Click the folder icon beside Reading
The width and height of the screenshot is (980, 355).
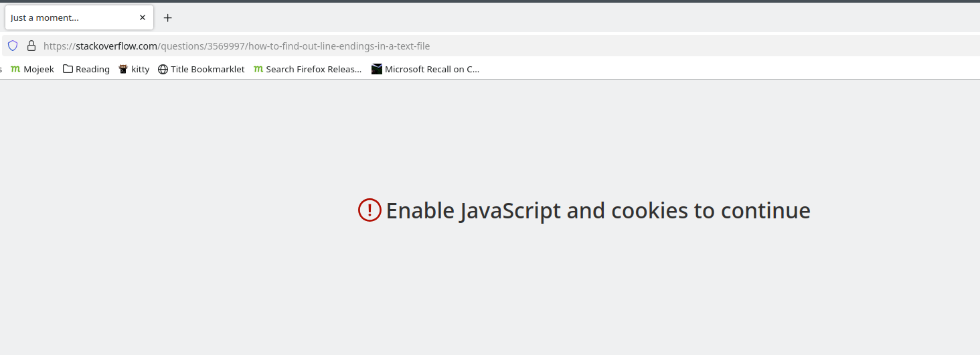point(68,69)
